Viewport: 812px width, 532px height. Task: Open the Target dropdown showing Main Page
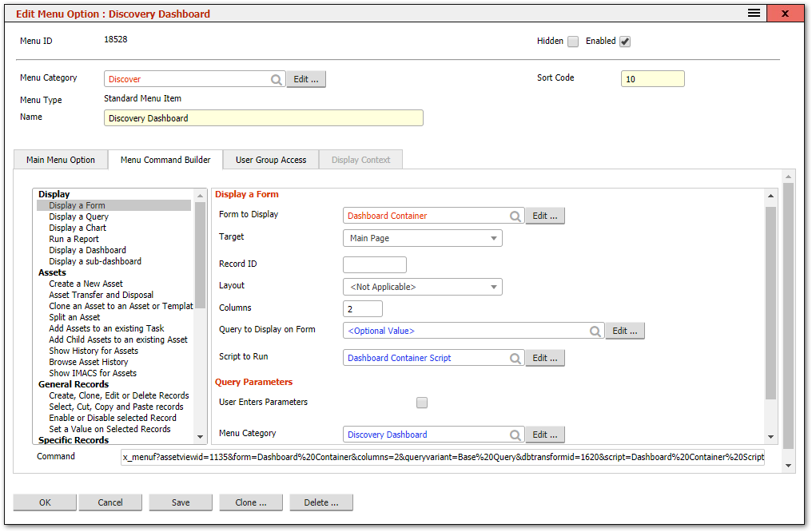point(494,238)
